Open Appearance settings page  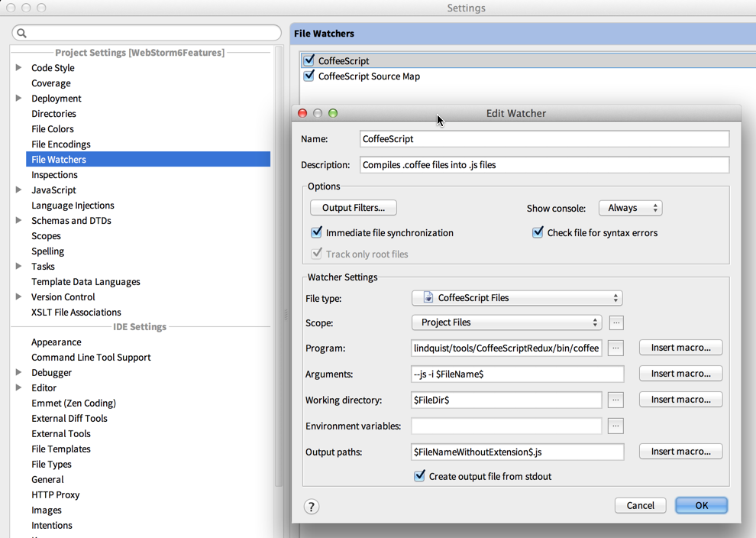pos(57,342)
